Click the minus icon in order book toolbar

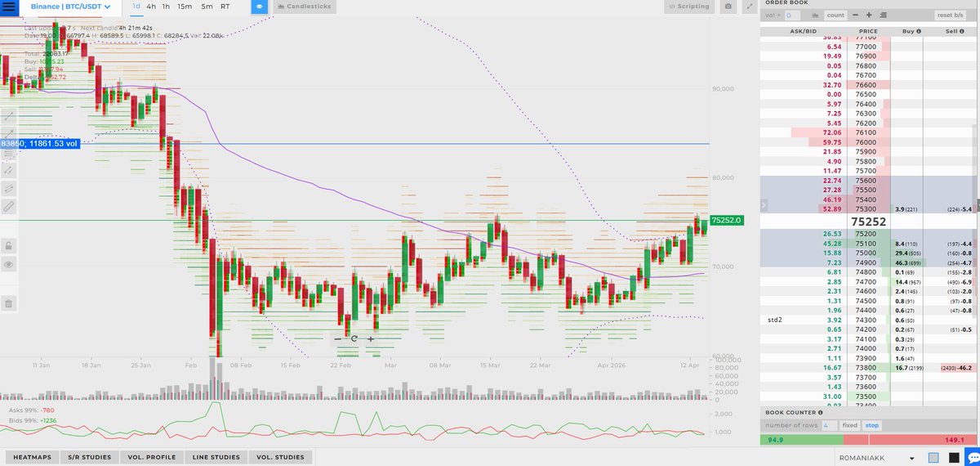pyautogui.click(x=855, y=15)
